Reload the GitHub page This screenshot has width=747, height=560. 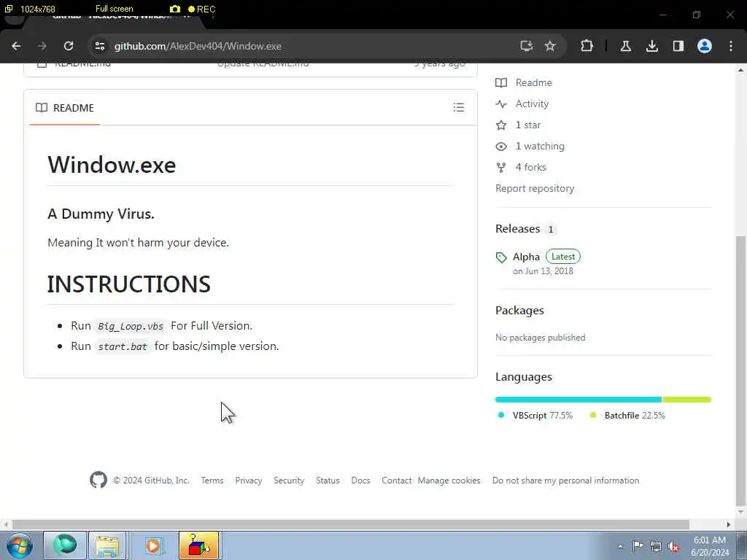pos(69,46)
